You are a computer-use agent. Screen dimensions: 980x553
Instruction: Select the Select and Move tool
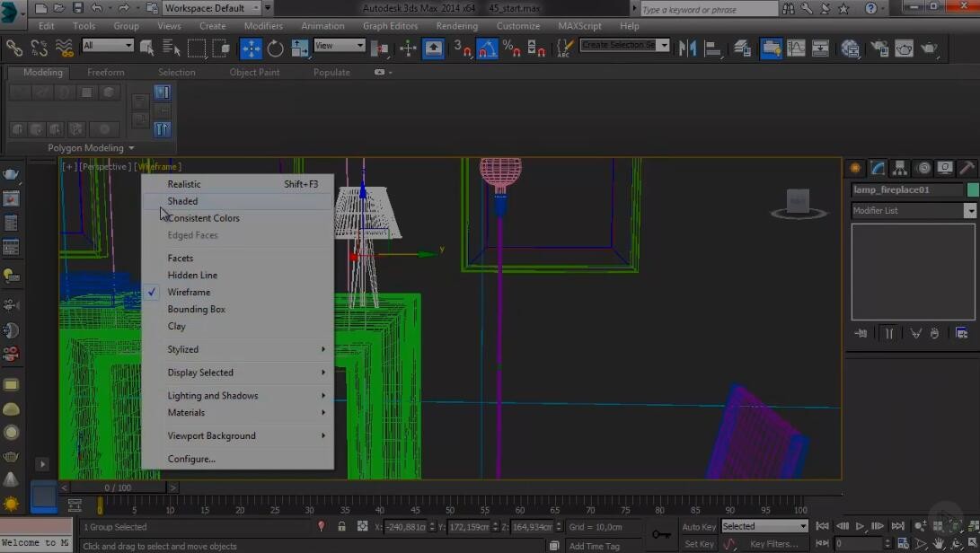(x=251, y=48)
